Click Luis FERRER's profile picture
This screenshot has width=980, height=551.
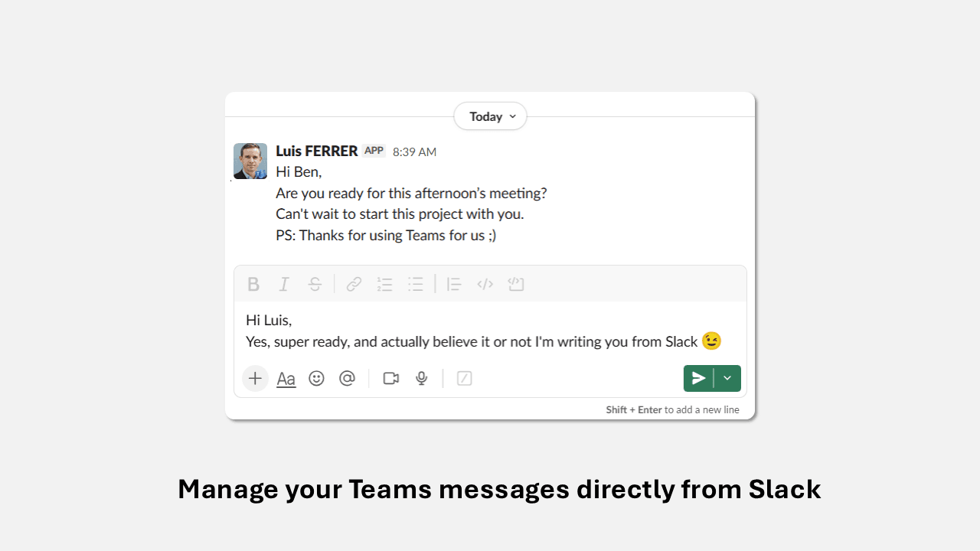coord(250,161)
